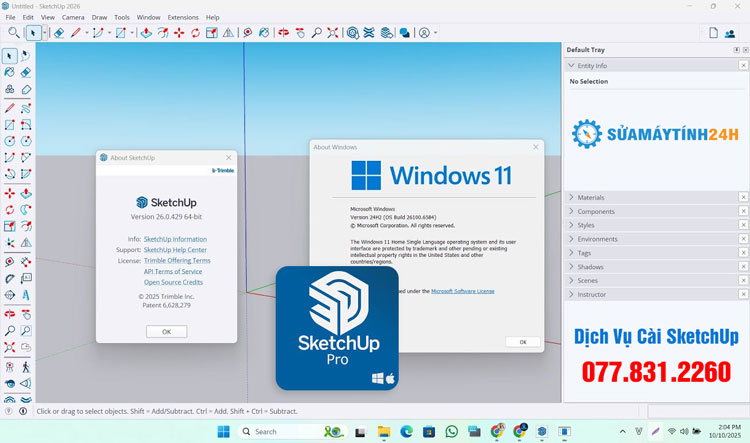Activate the Walk tool
This screenshot has width=750, height=443.
pos(26,367)
